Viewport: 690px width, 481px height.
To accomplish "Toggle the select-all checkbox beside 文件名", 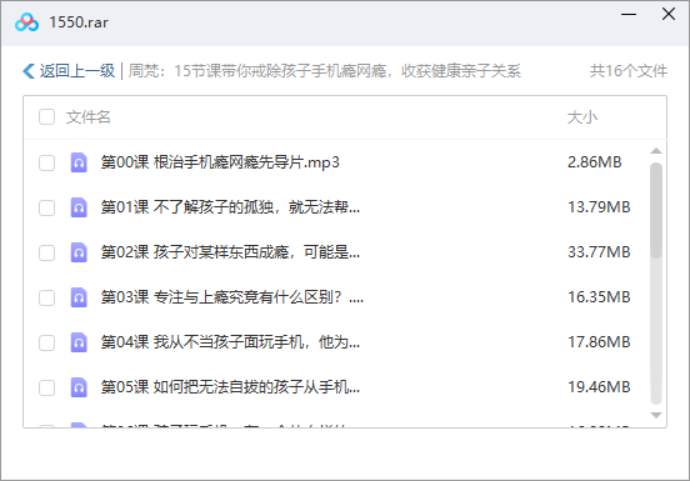I will [47, 117].
